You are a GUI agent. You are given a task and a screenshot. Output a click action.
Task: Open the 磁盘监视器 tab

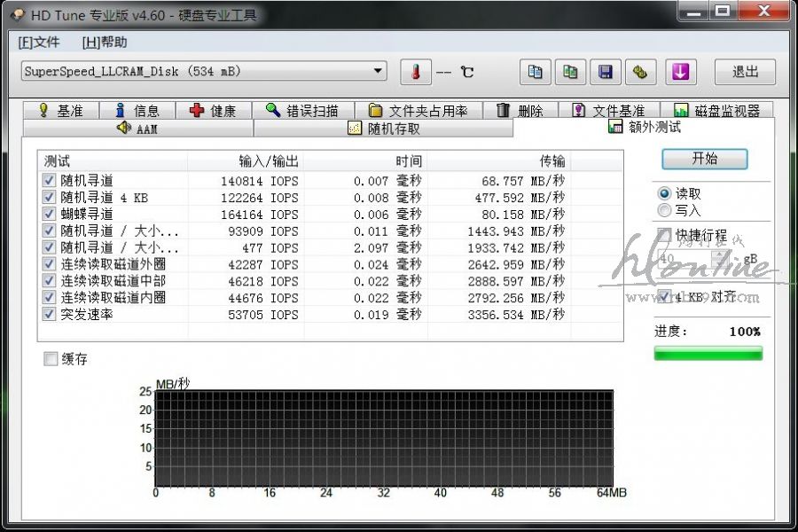[x=716, y=111]
